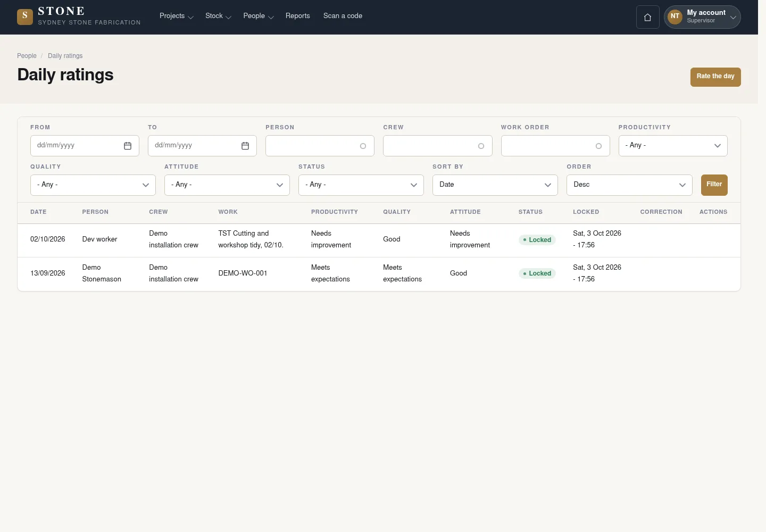
Task: Click the DEMO-WO-001 work cell
Action: 243,273
